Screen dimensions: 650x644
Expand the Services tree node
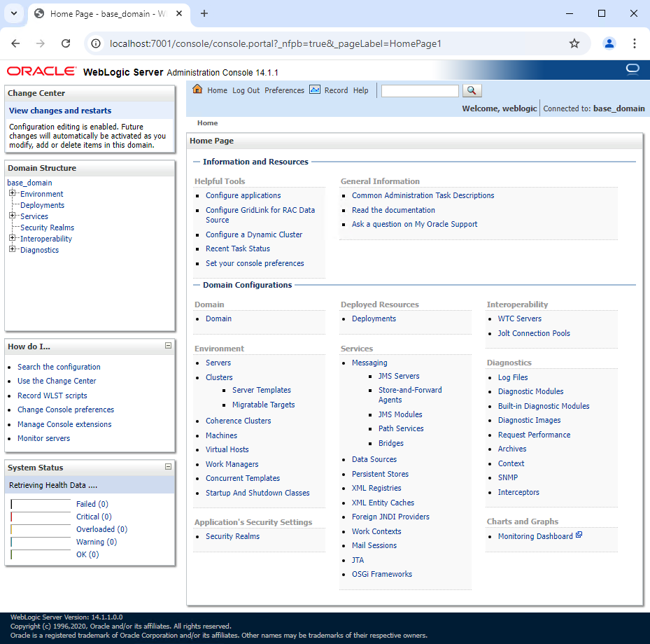click(13, 216)
